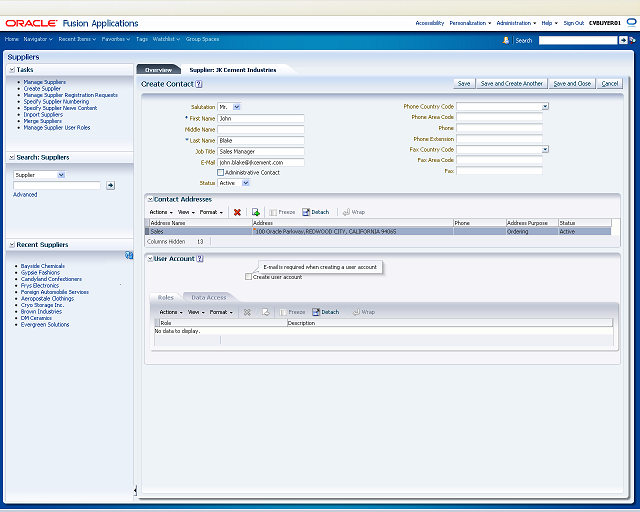Collapse the Tasks panel
This screenshot has width=640, height=512.
[12, 70]
